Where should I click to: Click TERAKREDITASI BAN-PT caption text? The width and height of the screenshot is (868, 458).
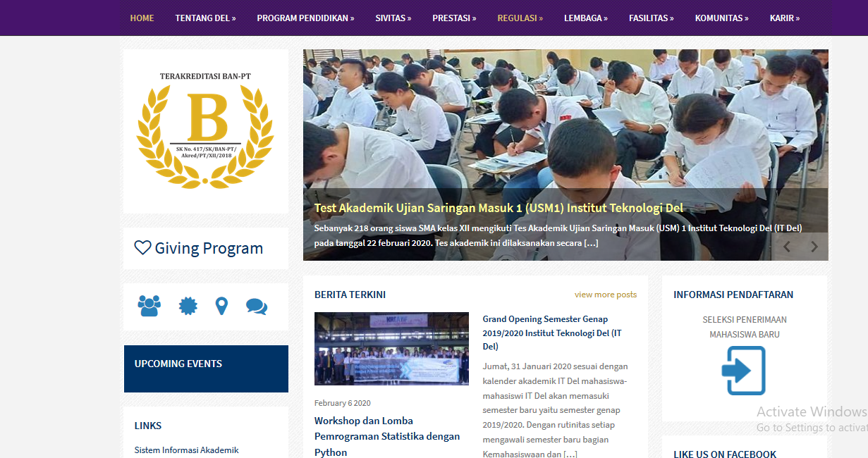click(x=205, y=76)
